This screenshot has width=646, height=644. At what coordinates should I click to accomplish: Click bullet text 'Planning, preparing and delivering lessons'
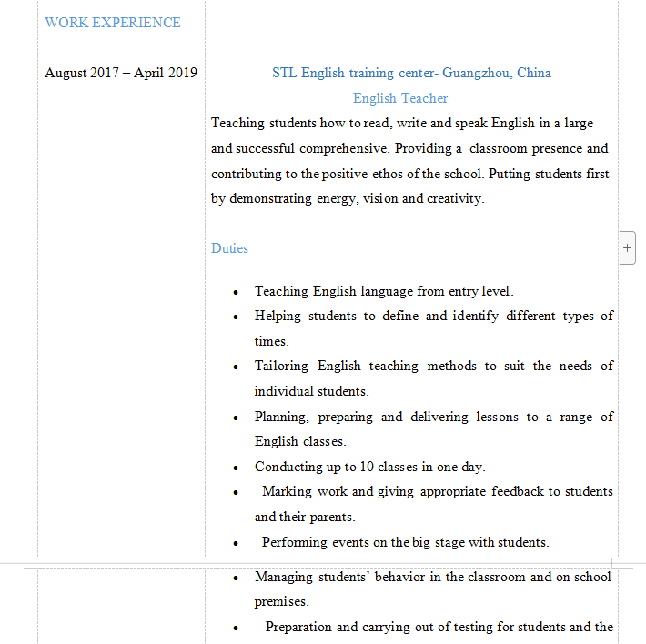pyautogui.click(x=433, y=417)
